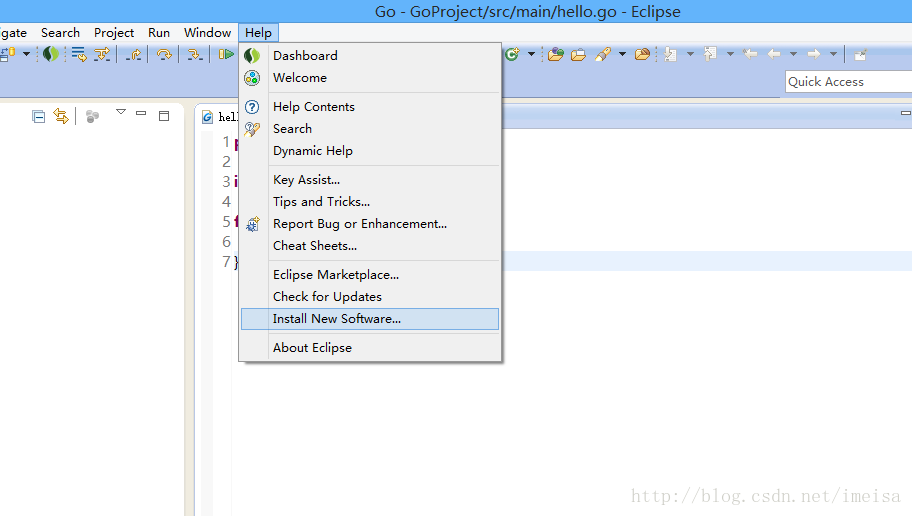Open the Window menu
The width and height of the screenshot is (912, 516).
click(208, 33)
